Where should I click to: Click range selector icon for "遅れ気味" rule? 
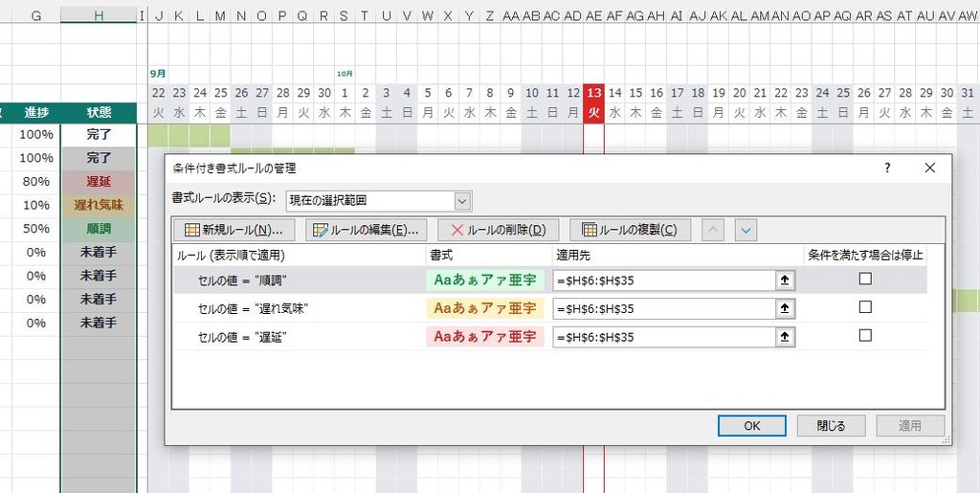(785, 308)
